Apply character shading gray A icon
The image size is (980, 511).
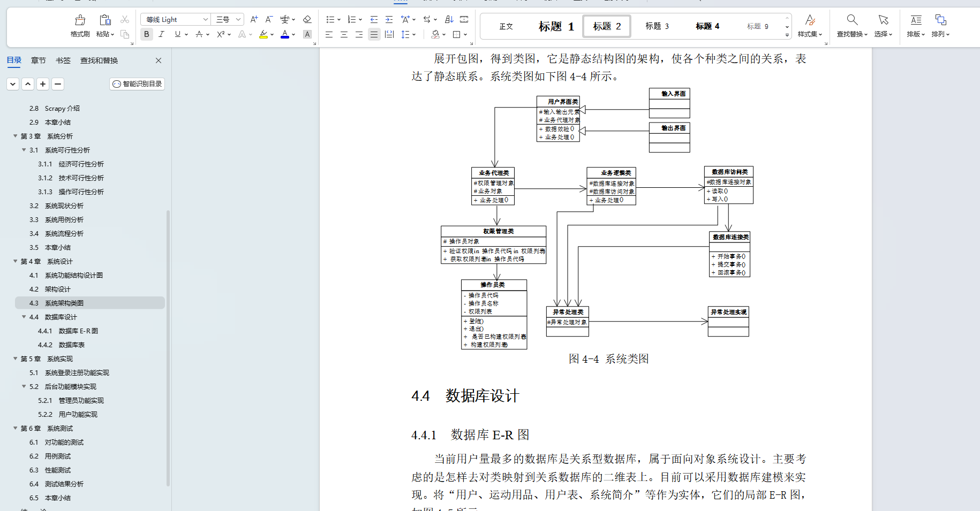click(307, 34)
